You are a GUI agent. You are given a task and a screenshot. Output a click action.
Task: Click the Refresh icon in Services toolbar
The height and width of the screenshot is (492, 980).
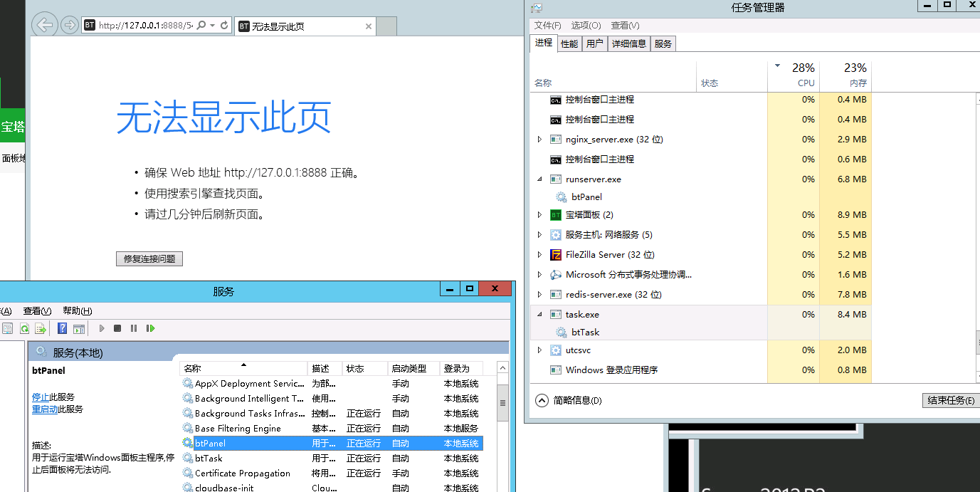point(24,328)
